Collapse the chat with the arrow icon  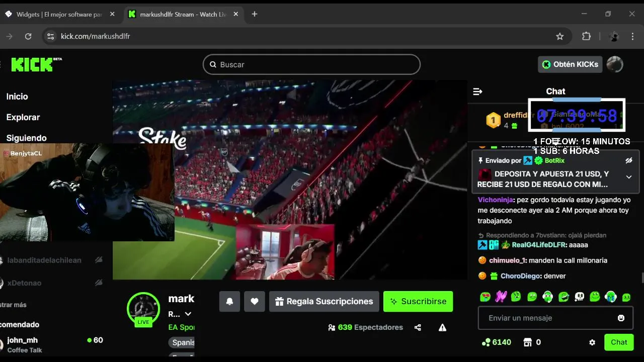478,92
